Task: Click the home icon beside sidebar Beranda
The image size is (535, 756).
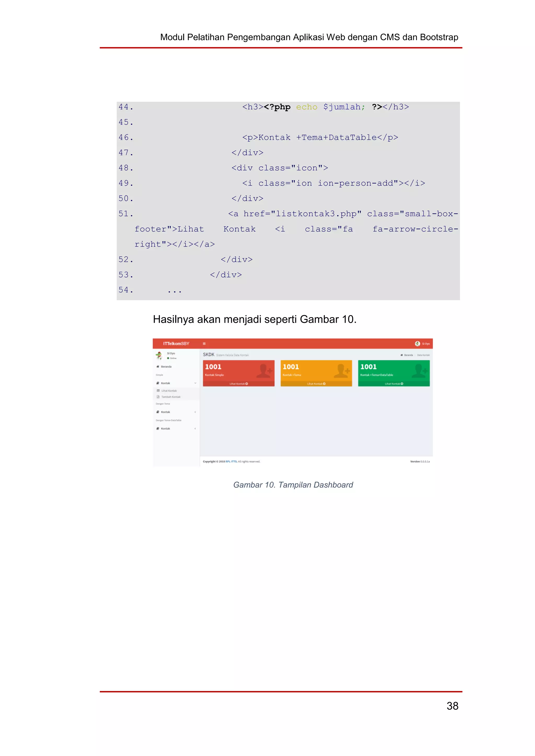Action: coord(158,367)
